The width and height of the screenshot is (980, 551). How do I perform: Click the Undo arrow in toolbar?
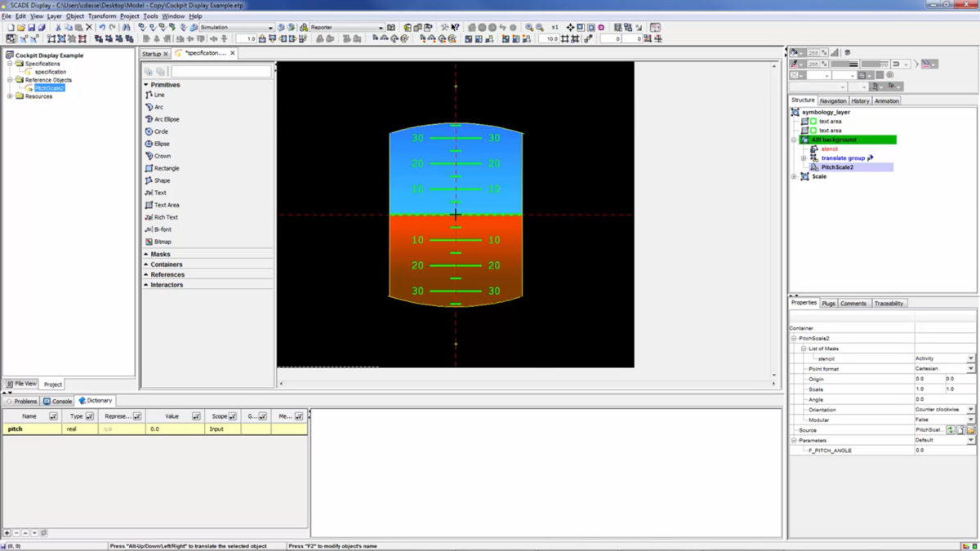[x=102, y=27]
